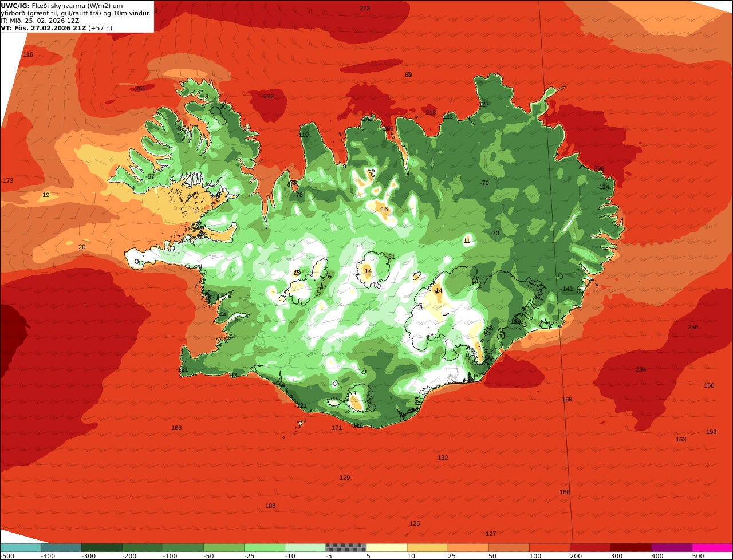This screenshot has width=733, height=560.
Task: Click the map value '31'
Action: tap(392, 257)
